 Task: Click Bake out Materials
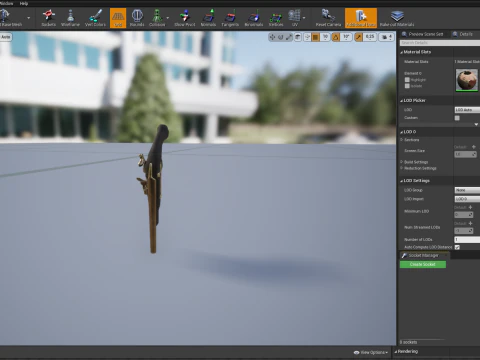pyautogui.click(x=397, y=18)
